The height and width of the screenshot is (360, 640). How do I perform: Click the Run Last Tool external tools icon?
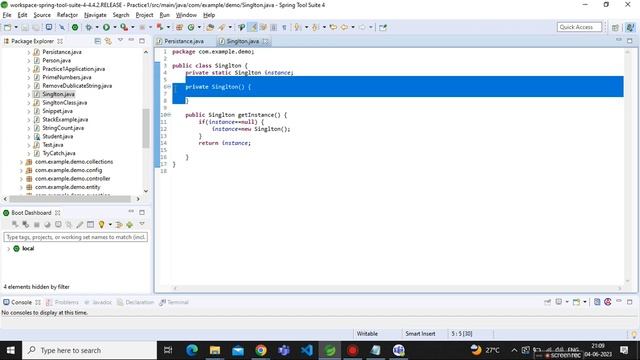[124, 27]
